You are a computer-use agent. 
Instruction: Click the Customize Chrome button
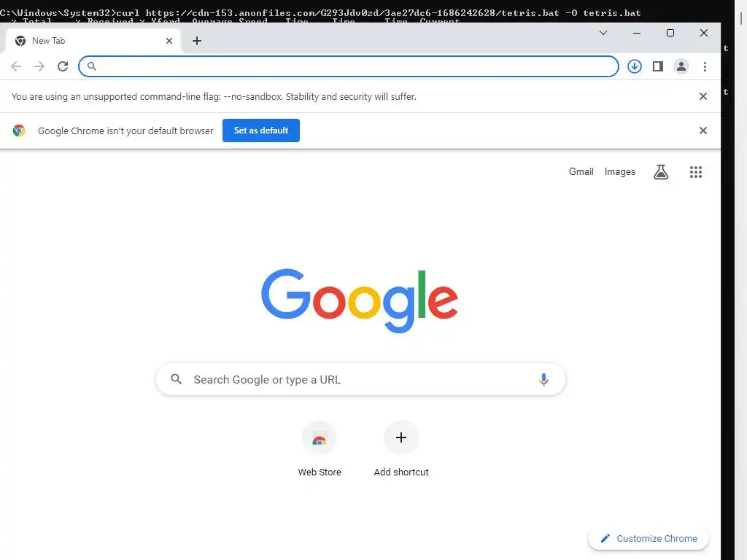pos(649,539)
